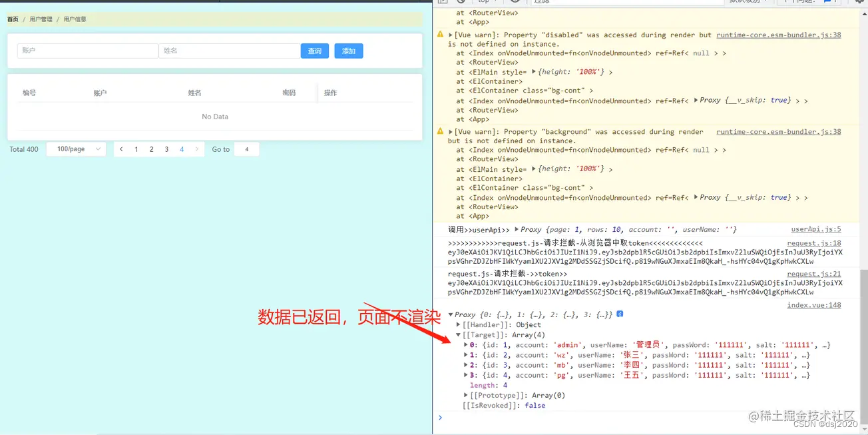Image resolution: width=868 pixels, height=435 pixels.
Task: Open runtime-core.esm-bundler.js:38 link for "disabled" warning
Action: pyautogui.click(x=779, y=35)
